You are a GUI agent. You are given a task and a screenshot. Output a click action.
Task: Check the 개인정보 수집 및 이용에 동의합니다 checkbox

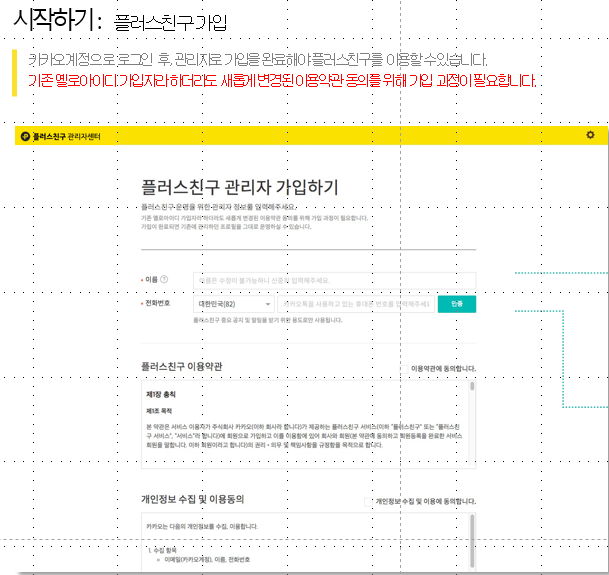(368, 502)
